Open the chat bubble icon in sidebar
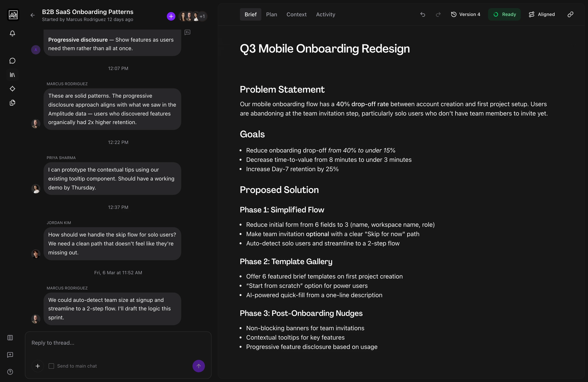588x382 pixels. point(12,61)
